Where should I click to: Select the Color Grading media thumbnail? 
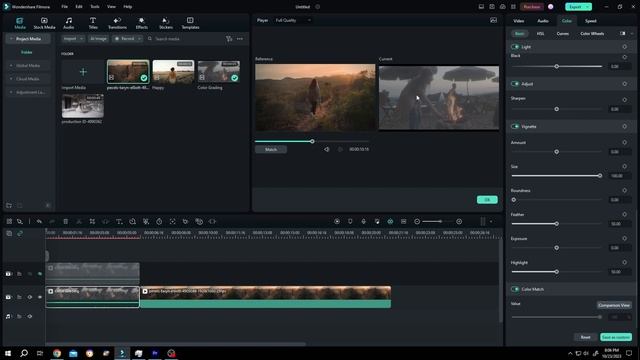[218, 72]
